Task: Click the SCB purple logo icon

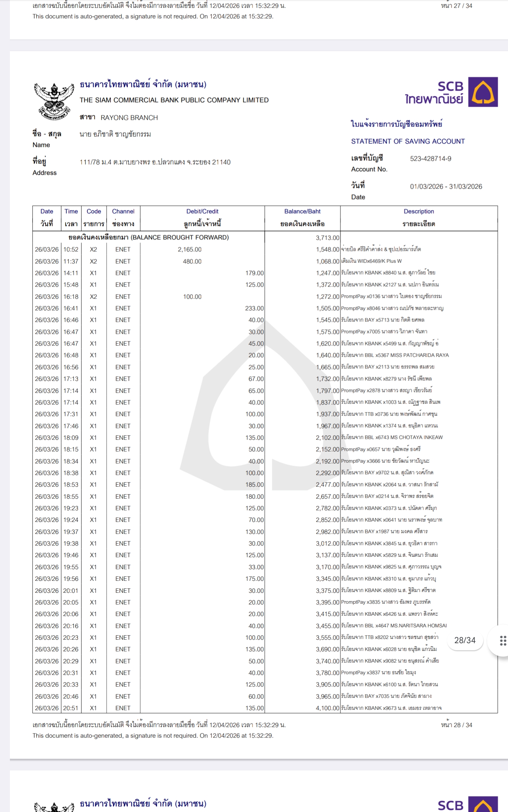Action: 483,92
